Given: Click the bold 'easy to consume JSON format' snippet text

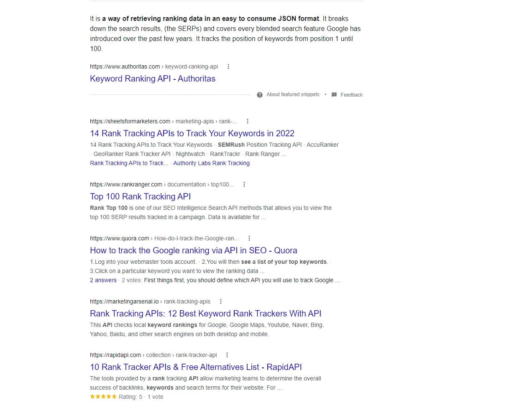Looking at the screenshot, I should 271,18.
